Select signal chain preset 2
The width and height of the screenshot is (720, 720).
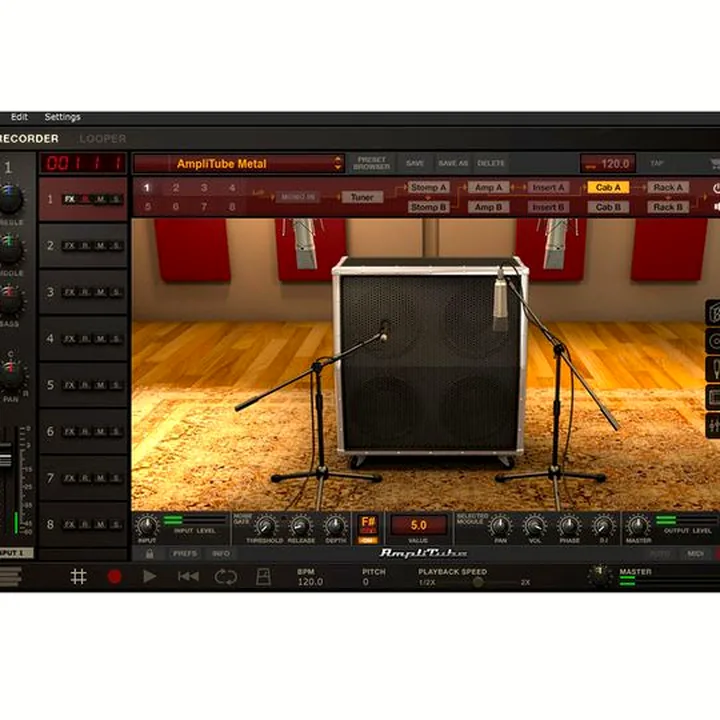click(x=175, y=188)
